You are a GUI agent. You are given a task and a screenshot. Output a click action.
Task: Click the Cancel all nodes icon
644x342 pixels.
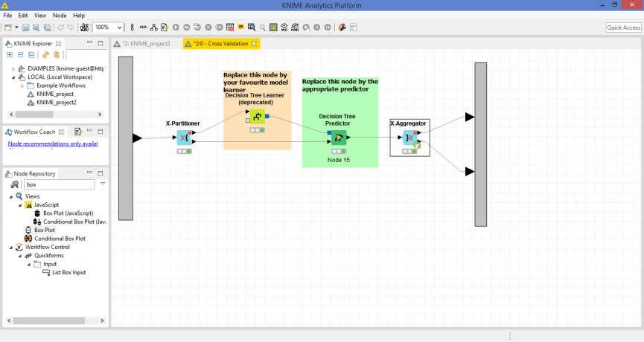coord(220,28)
